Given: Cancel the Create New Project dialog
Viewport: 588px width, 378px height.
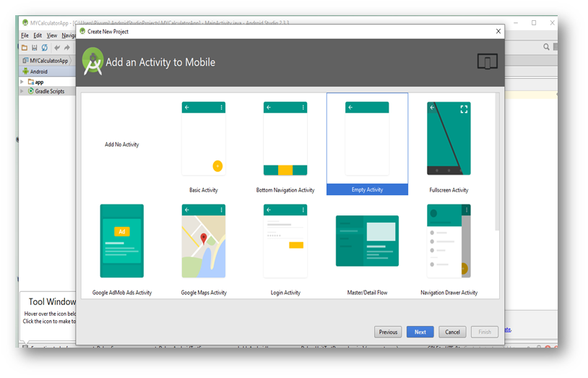Looking at the screenshot, I should click(x=452, y=332).
